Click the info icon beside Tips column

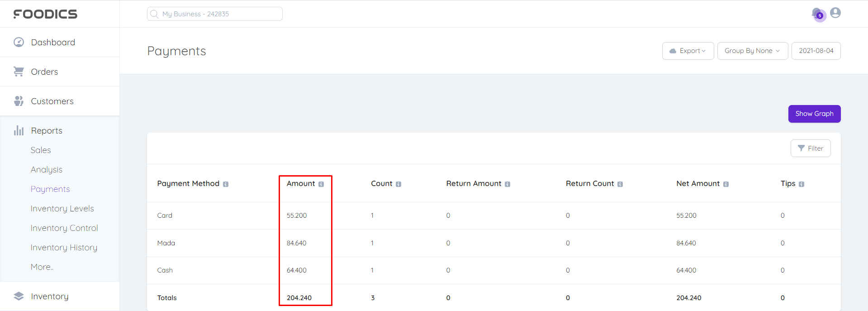802,184
